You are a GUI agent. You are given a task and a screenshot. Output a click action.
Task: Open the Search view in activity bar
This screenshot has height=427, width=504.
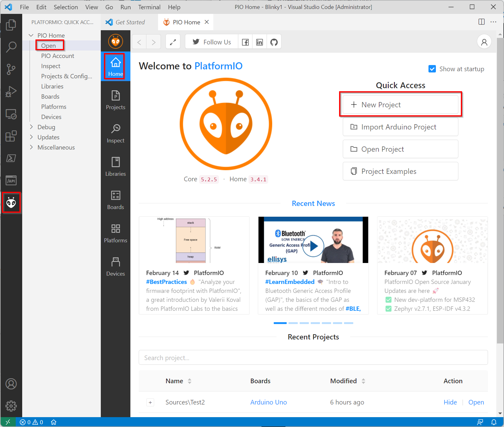(x=11, y=47)
